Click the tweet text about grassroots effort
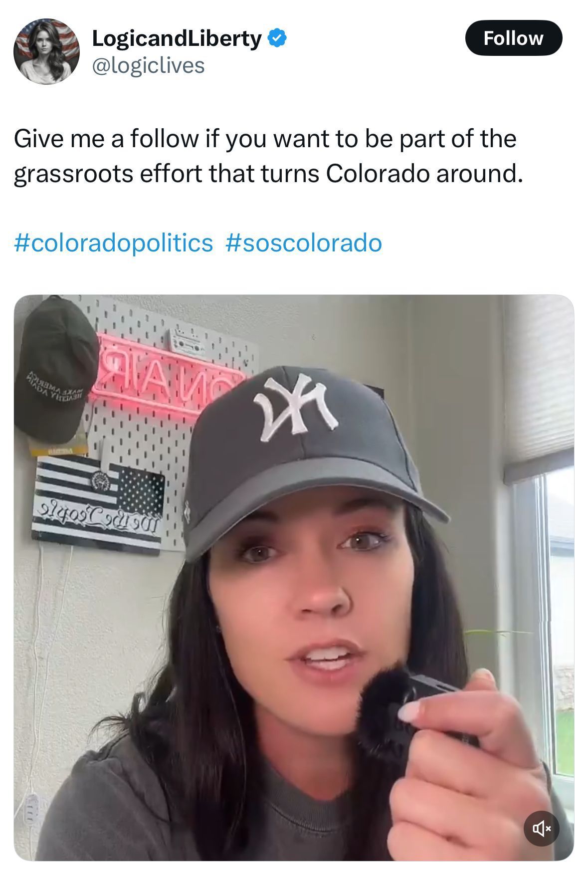Screen dimensions: 588x870 pos(268,156)
